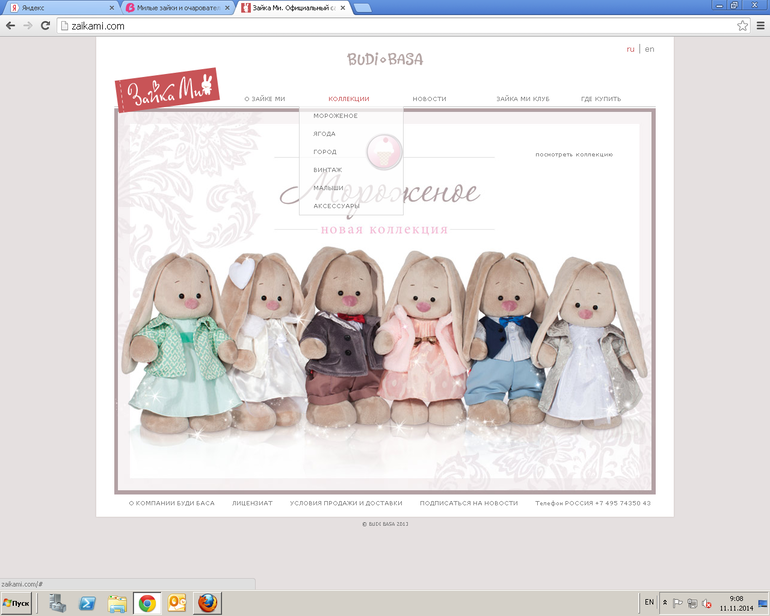Click the bunny with blue bow tie

[x=506, y=339]
